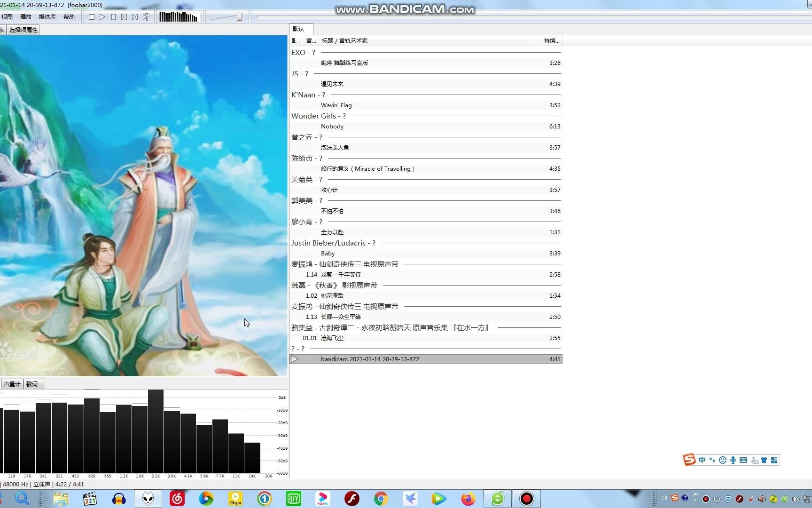Click the playback seek bar
The image size is (812, 508).
pos(534,17)
